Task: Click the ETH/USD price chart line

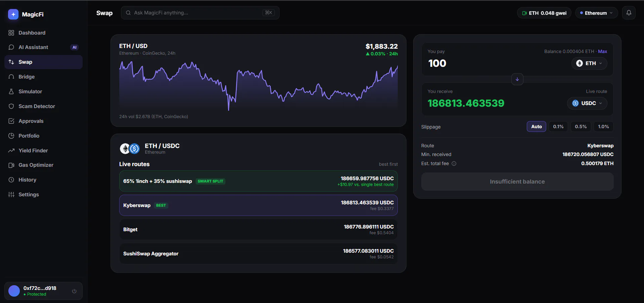Action: pyautogui.click(x=258, y=86)
